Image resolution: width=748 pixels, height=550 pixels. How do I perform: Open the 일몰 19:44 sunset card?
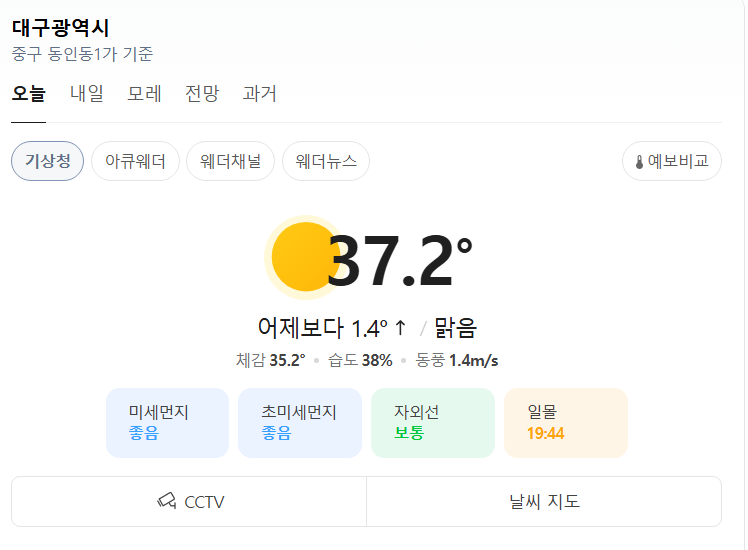click(x=566, y=423)
